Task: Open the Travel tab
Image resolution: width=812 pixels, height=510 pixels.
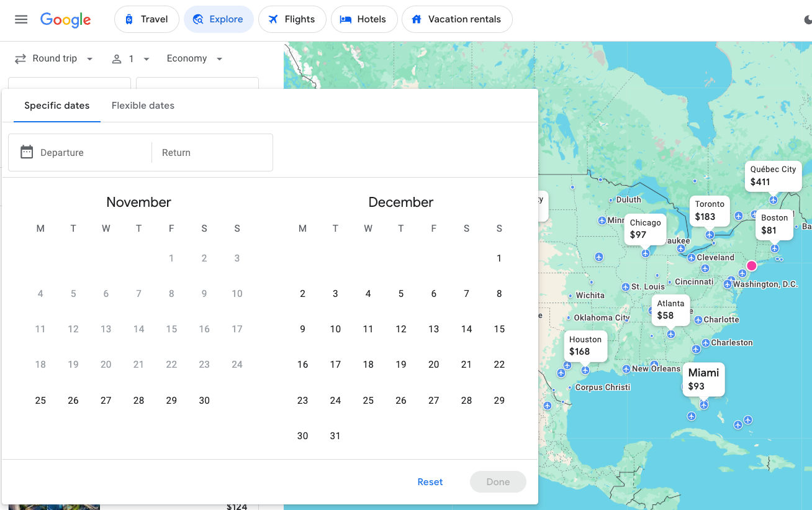Action: tap(147, 19)
